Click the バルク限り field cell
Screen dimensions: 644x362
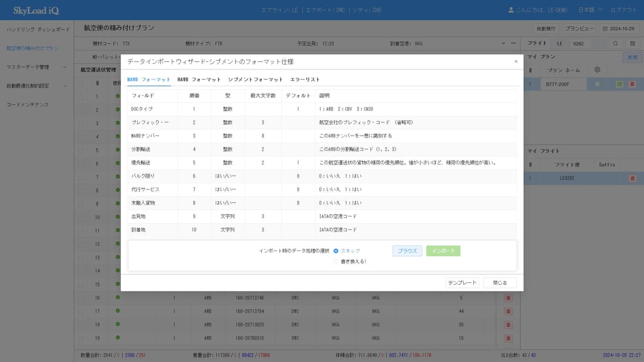(x=152, y=176)
